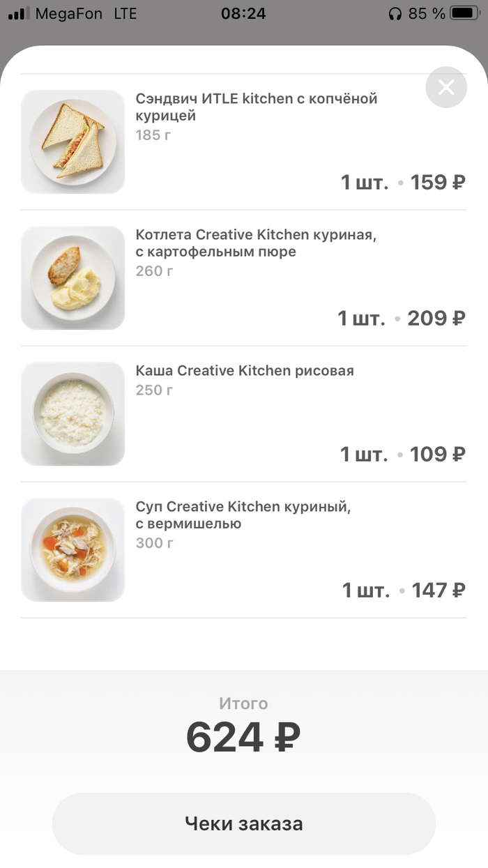
Task: Tap the chicken cutlet with mash photo
Action: [73, 277]
